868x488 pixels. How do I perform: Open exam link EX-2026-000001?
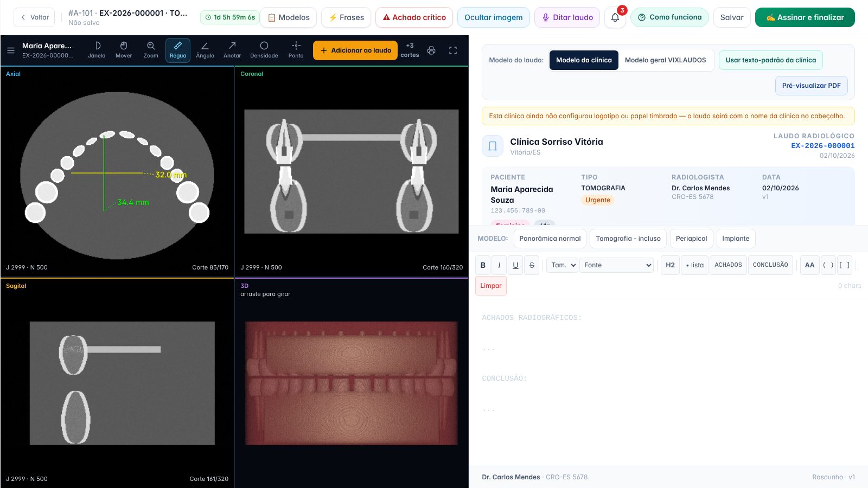(823, 146)
